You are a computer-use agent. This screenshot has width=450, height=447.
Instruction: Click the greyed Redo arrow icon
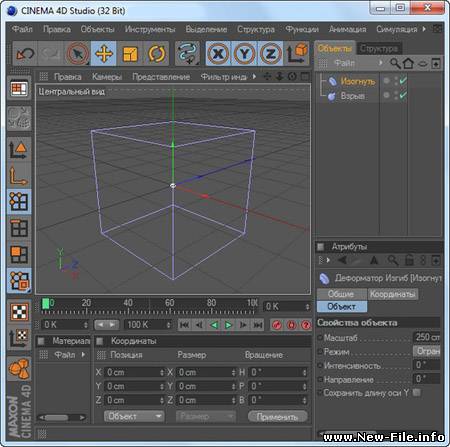tap(50, 54)
